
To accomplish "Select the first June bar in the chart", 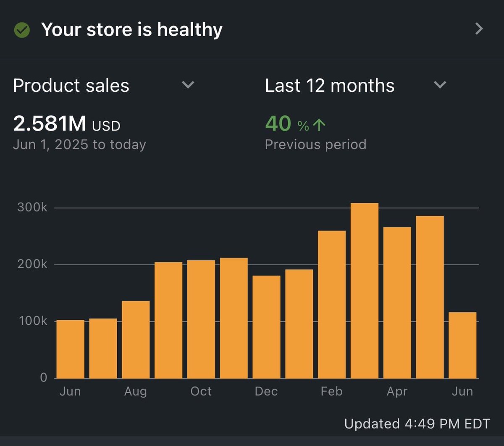I will 70,349.
